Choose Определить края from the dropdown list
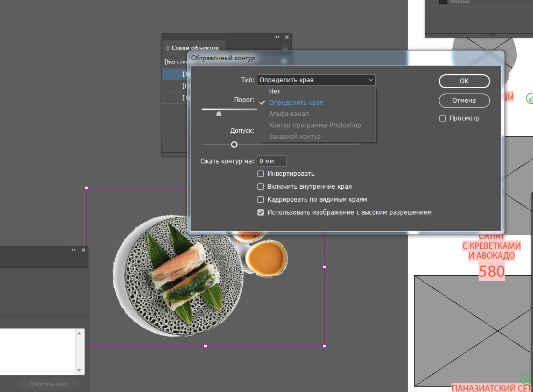The width and height of the screenshot is (533, 392). 296,103
